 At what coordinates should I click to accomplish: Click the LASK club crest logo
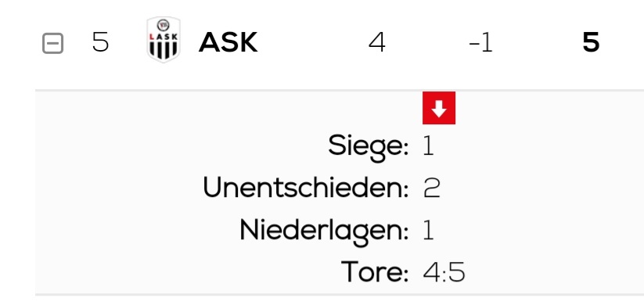[x=164, y=40]
